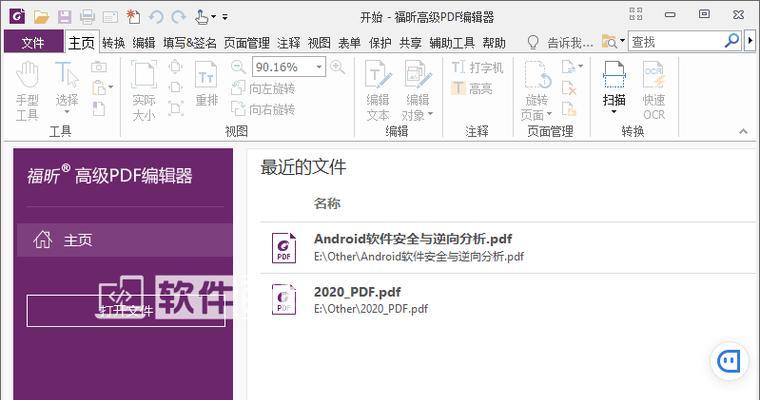
Task: Click the open folder icon in quick access toolbar
Action: pos(42,17)
